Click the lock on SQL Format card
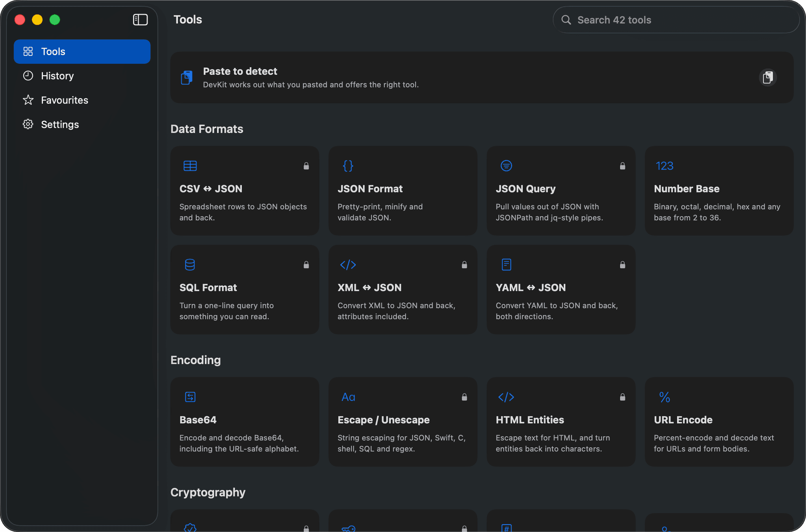The width and height of the screenshot is (806, 532). pyautogui.click(x=306, y=265)
